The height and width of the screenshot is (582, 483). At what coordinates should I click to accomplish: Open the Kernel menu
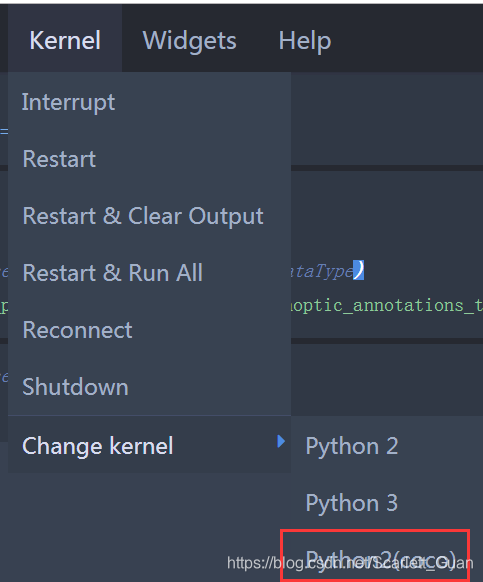(65, 38)
